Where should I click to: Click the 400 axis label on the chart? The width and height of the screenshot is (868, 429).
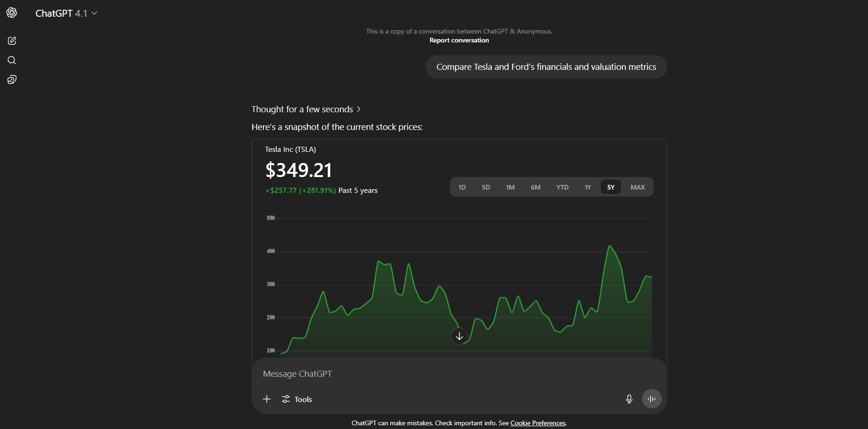pyautogui.click(x=271, y=251)
